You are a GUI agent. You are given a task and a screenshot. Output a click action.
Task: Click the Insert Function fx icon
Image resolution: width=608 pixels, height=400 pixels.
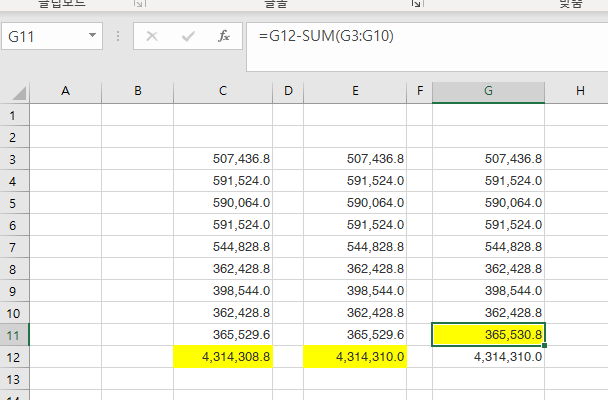[224, 36]
